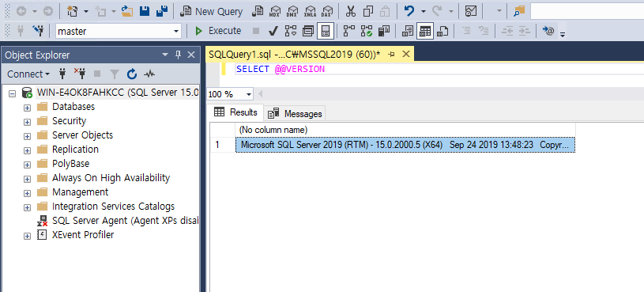Start an MDX query
Viewport: 644px width, 292px height.
coord(275,12)
